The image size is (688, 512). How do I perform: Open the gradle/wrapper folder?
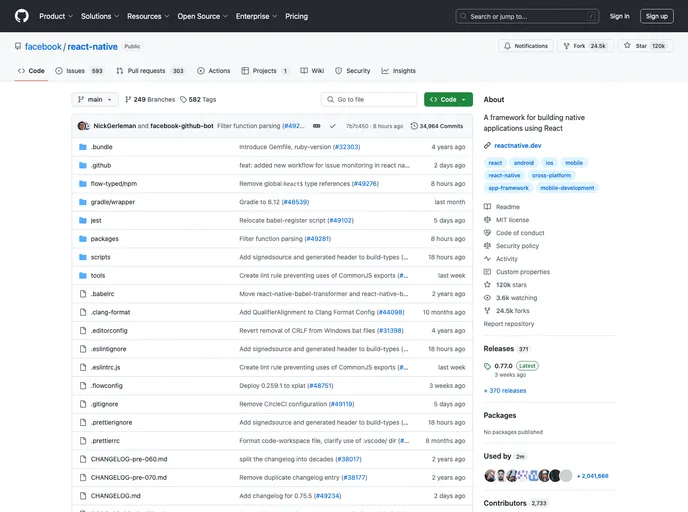click(113, 202)
